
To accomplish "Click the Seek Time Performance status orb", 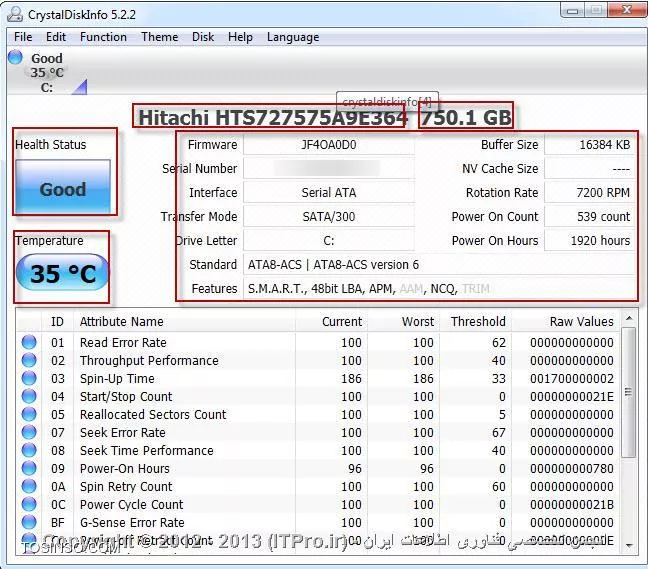I will tap(29, 450).
